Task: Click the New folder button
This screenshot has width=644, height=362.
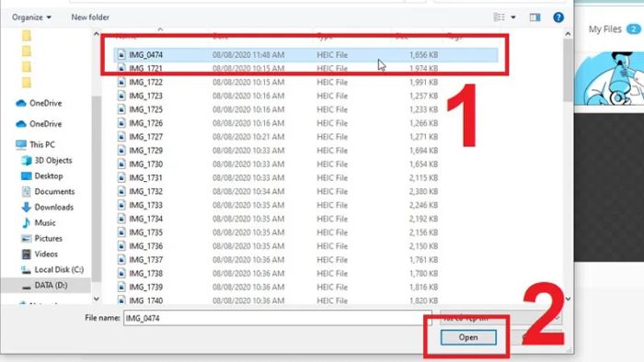Action: point(90,17)
